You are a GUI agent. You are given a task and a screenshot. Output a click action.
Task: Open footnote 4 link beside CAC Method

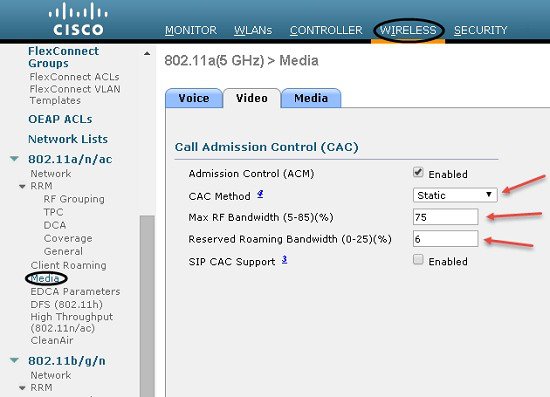[x=260, y=194]
